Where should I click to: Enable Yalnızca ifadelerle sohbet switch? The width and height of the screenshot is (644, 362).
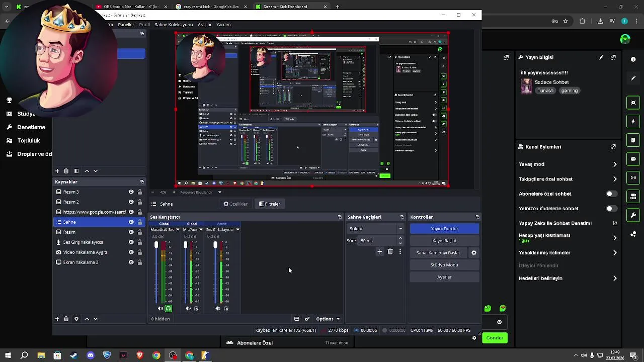(x=611, y=208)
